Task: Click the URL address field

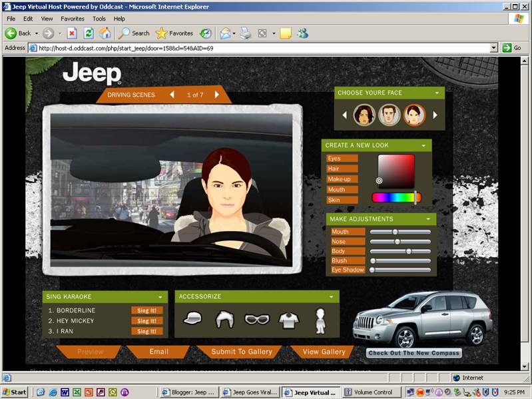Action: (260, 48)
